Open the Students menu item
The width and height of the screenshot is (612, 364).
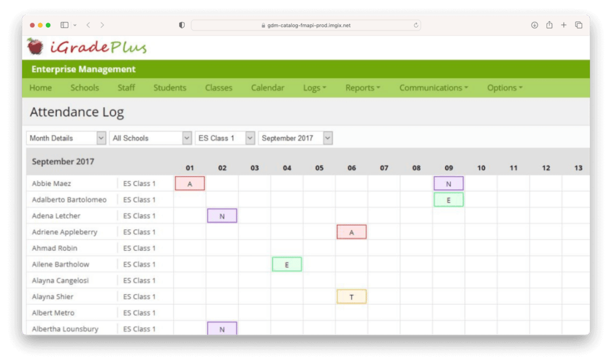(170, 88)
